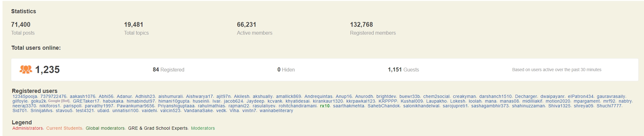Screen dimensions: 644x136
Task: Click the orange users online icon
Action: coord(26,70)
